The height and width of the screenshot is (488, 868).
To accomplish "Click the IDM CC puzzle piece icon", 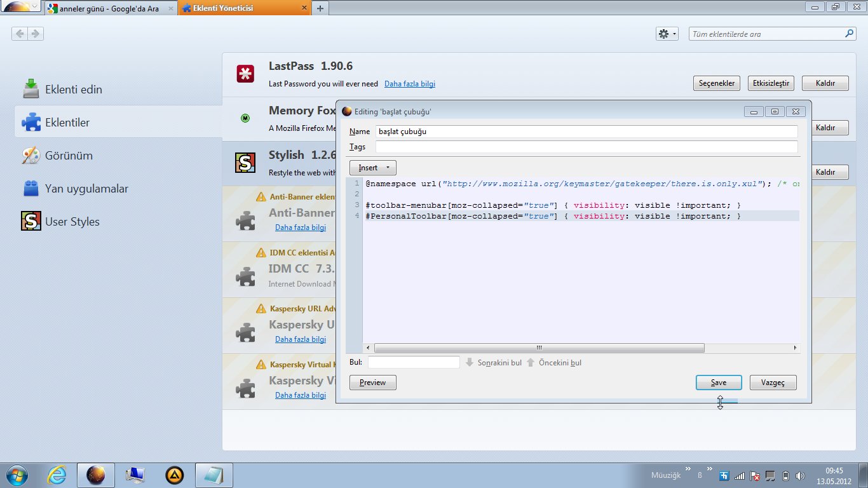I will click(x=245, y=276).
